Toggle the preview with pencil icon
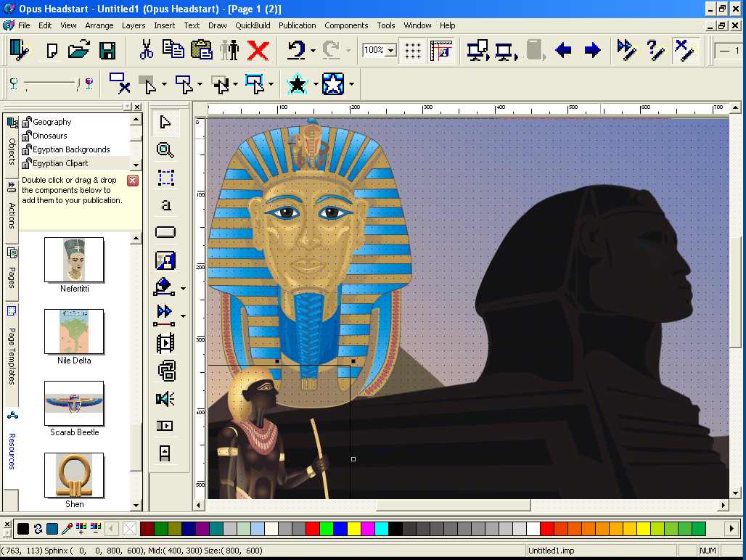746x560 pixels. coord(684,50)
